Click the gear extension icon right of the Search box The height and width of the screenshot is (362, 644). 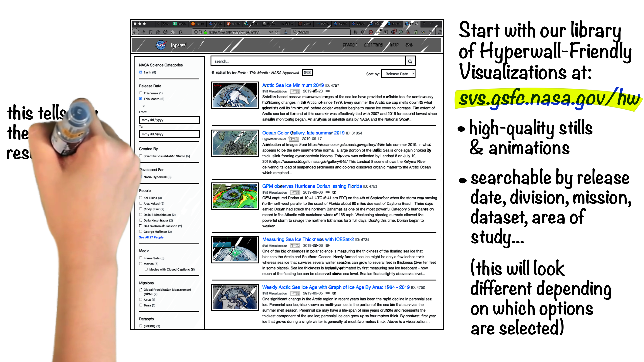click(356, 32)
